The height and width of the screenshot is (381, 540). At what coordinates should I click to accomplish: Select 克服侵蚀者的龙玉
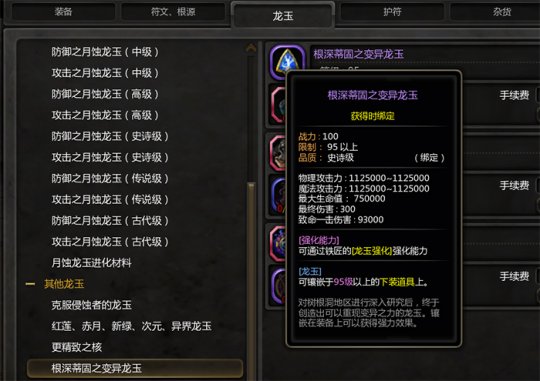coord(91,305)
